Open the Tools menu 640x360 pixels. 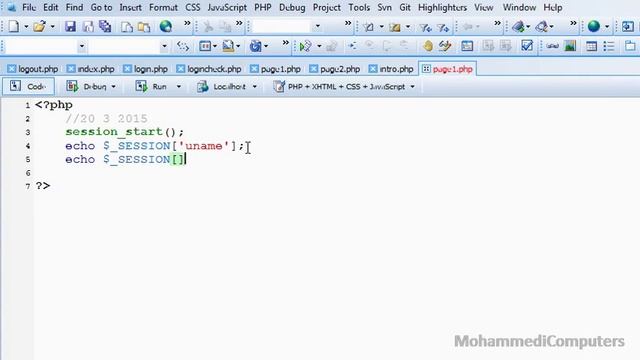359,7
